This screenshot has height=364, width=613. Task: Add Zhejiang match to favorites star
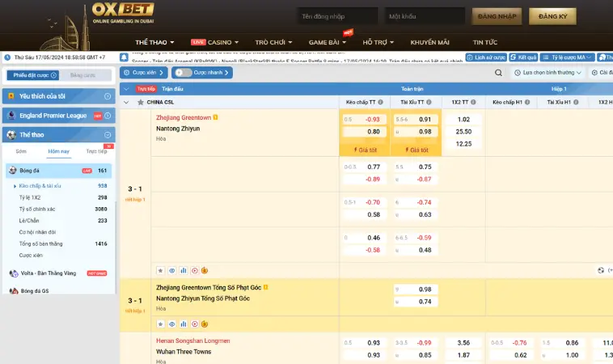coord(160,269)
